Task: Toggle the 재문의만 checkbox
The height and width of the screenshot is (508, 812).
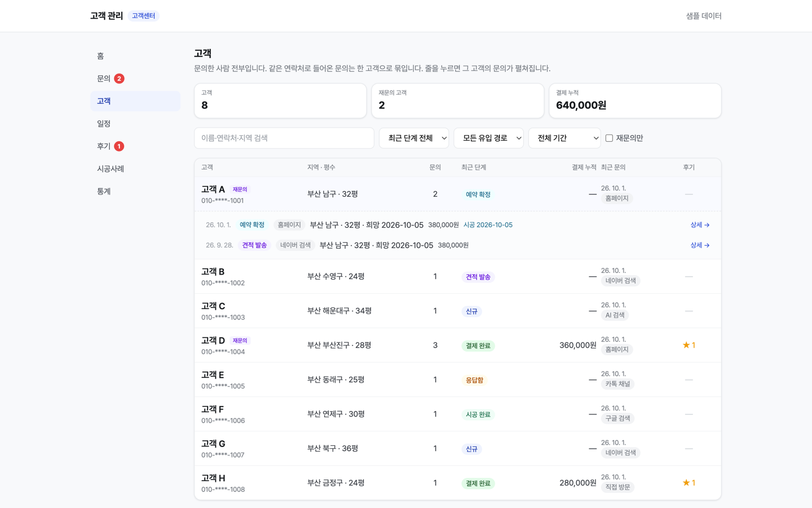Action: 609,138
